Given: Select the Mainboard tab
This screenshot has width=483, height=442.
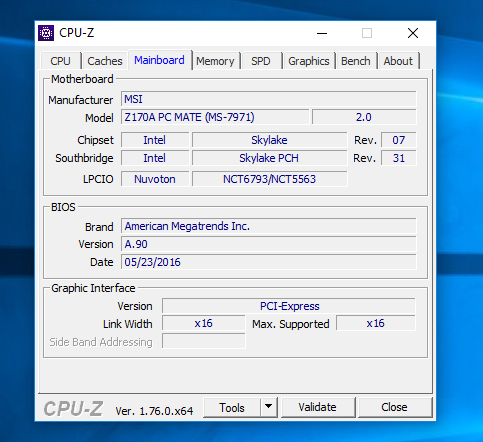Looking at the screenshot, I should pos(159,60).
